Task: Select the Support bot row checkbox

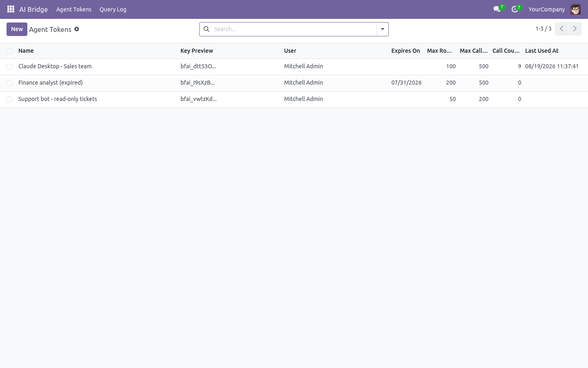Action: [9, 99]
